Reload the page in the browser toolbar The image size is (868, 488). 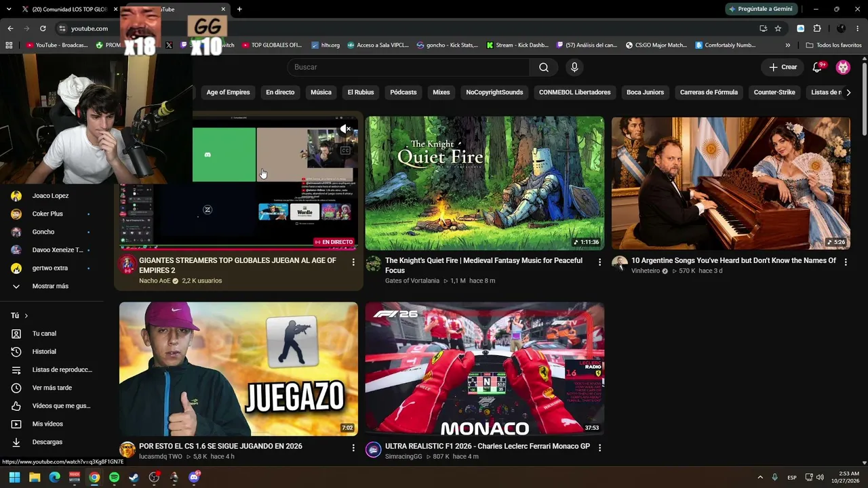(x=43, y=28)
